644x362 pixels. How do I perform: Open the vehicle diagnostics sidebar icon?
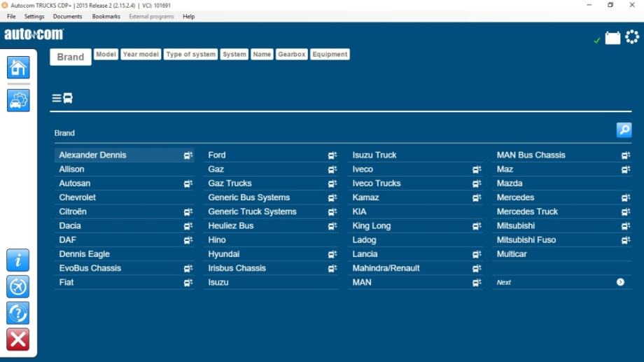coord(18,100)
